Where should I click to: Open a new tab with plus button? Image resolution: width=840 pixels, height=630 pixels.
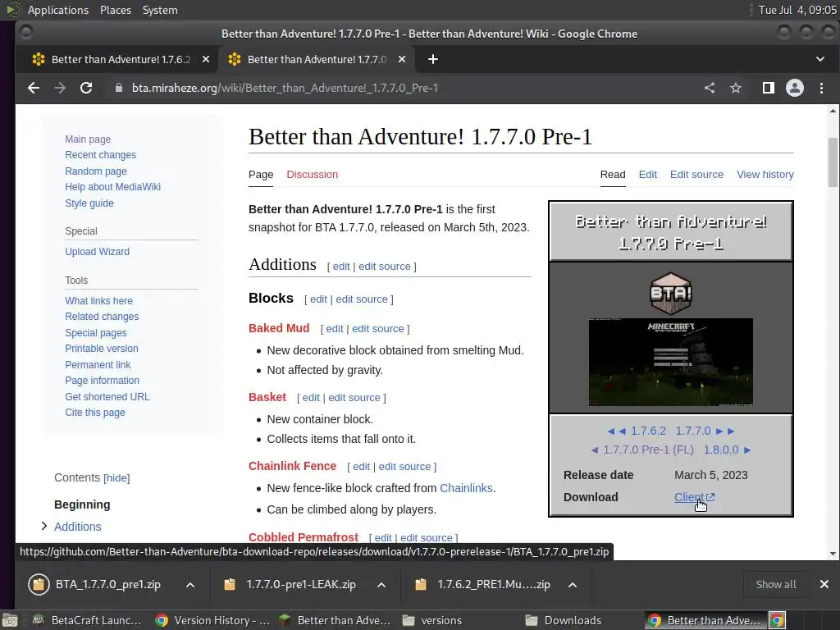tap(433, 59)
